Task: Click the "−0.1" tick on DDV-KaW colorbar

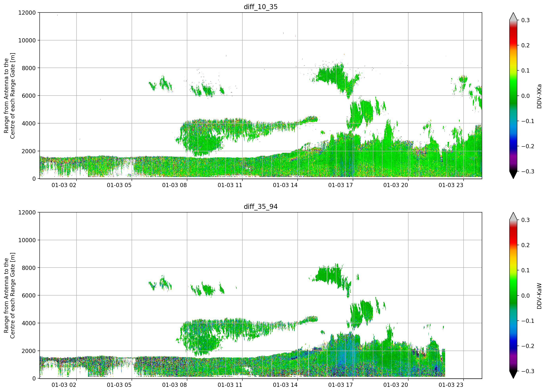Action: coord(528,321)
